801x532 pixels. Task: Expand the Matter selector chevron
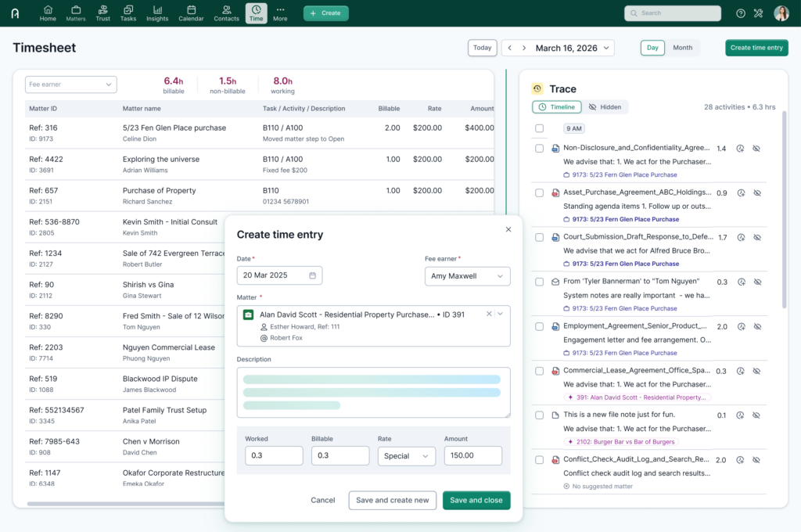pyautogui.click(x=501, y=314)
